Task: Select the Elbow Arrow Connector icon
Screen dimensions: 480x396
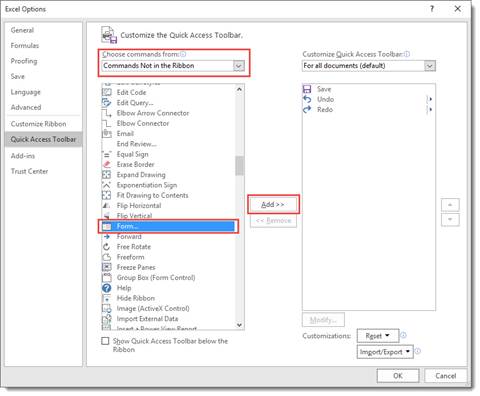Action: (x=107, y=113)
